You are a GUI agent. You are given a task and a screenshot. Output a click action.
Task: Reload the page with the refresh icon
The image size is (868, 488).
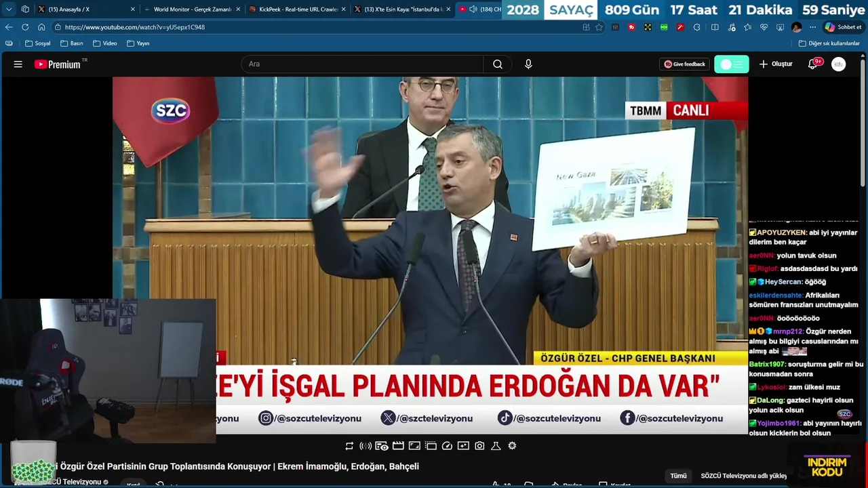tap(25, 27)
